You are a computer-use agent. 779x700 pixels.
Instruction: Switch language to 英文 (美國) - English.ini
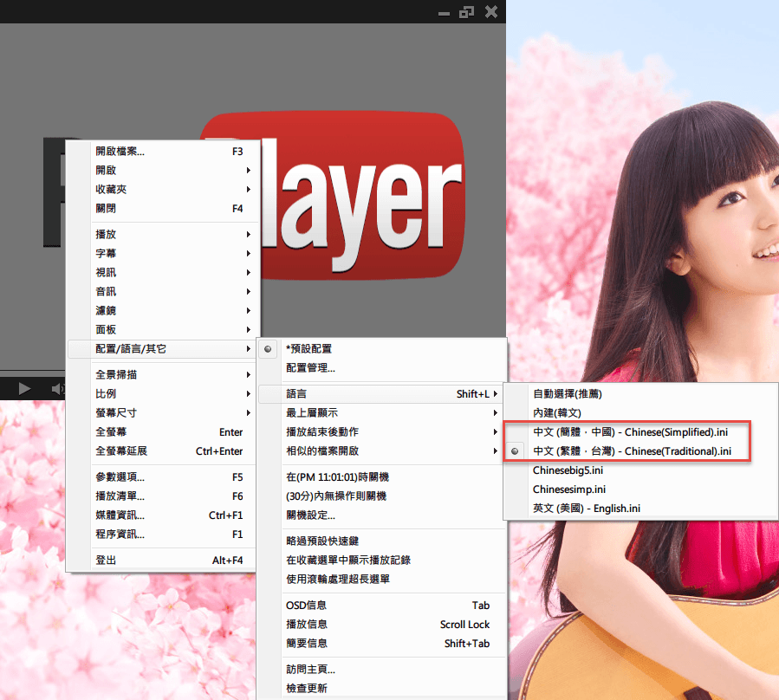[587, 508]
